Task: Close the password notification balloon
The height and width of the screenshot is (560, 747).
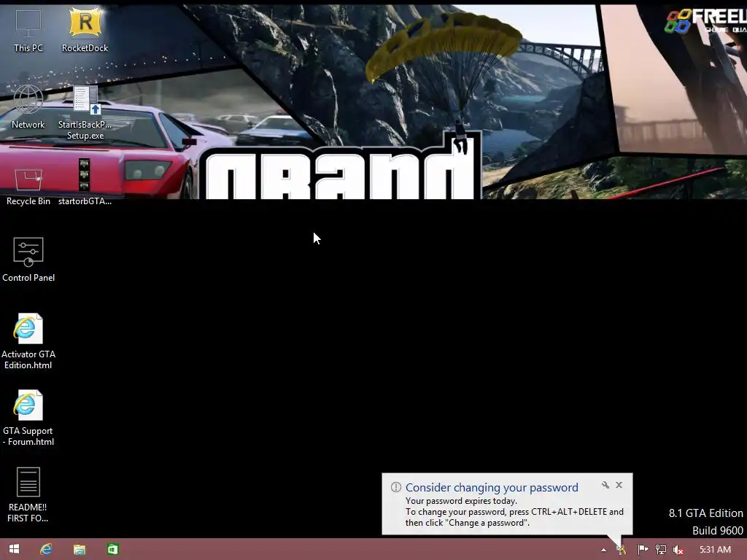Action: (619, 485)
